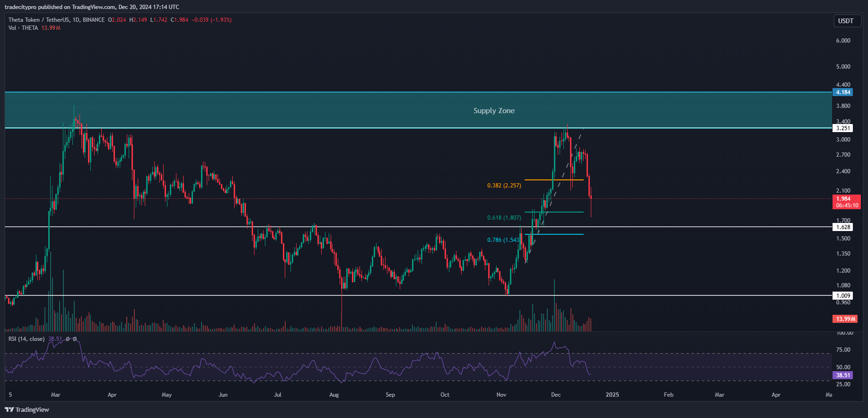Click the current price tag 1.984
This screenshot has width=868, height=418.
click(x=843, y=199)
